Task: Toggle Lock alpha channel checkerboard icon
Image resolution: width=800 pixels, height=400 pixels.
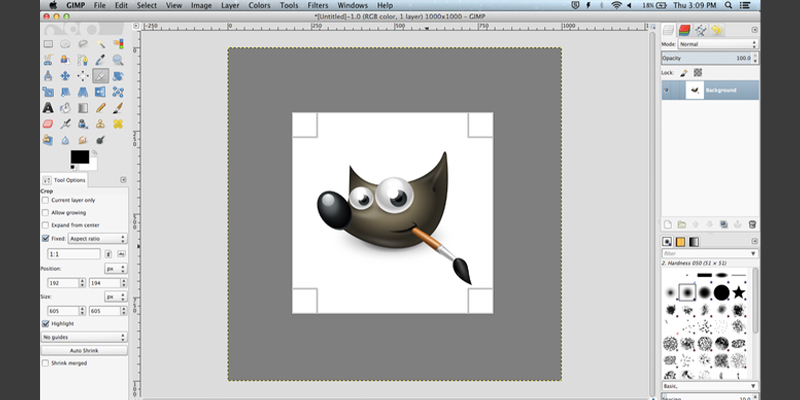Action: 697,73
